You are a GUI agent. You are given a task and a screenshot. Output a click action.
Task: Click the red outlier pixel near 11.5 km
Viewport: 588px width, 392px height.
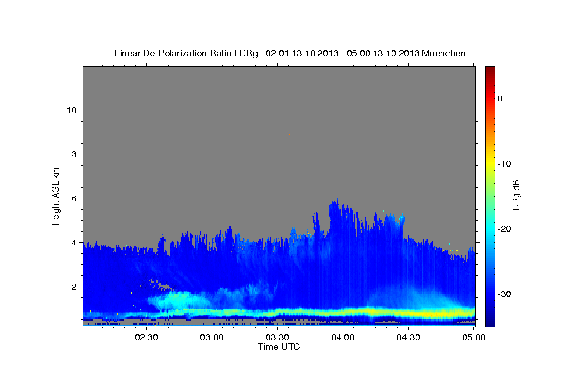pos(304,75)
